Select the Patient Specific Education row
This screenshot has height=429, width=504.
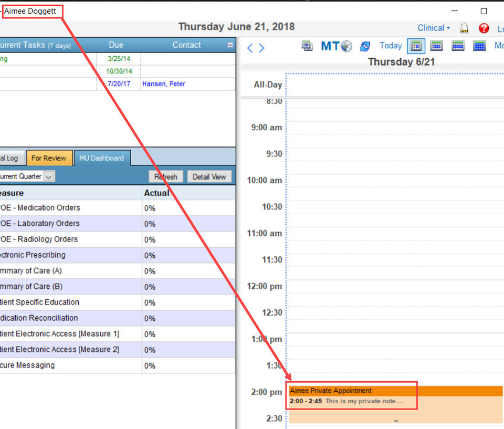point(118,302)
